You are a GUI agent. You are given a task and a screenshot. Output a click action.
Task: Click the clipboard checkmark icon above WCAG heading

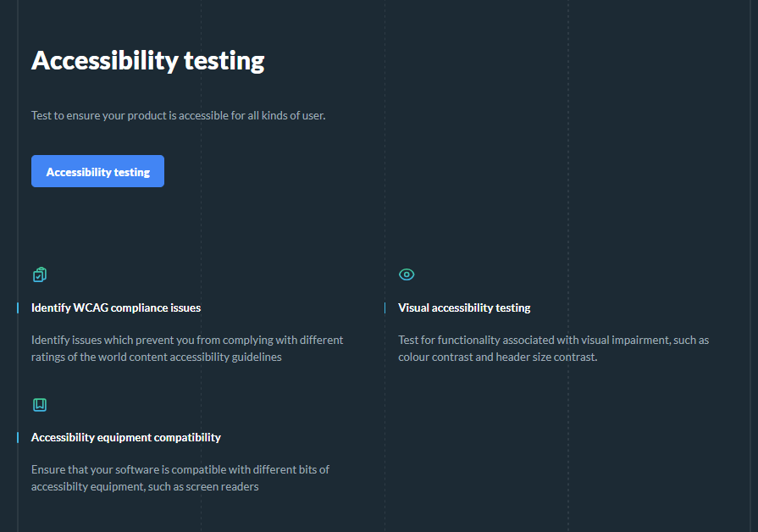[x=39, y=274]
